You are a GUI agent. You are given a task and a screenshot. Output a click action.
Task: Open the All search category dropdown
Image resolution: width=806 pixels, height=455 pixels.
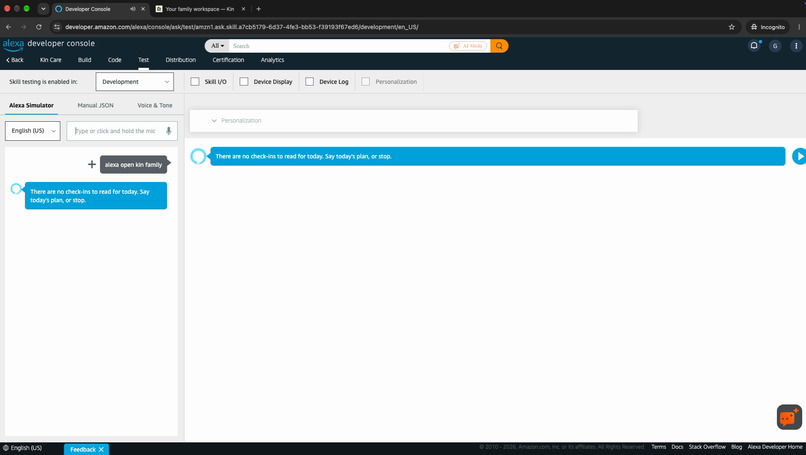217,46
